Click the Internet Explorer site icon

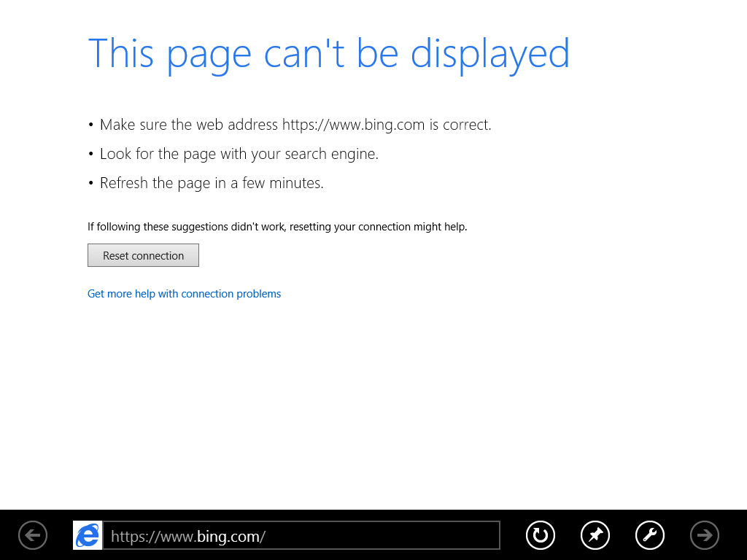tap(88, 535)
